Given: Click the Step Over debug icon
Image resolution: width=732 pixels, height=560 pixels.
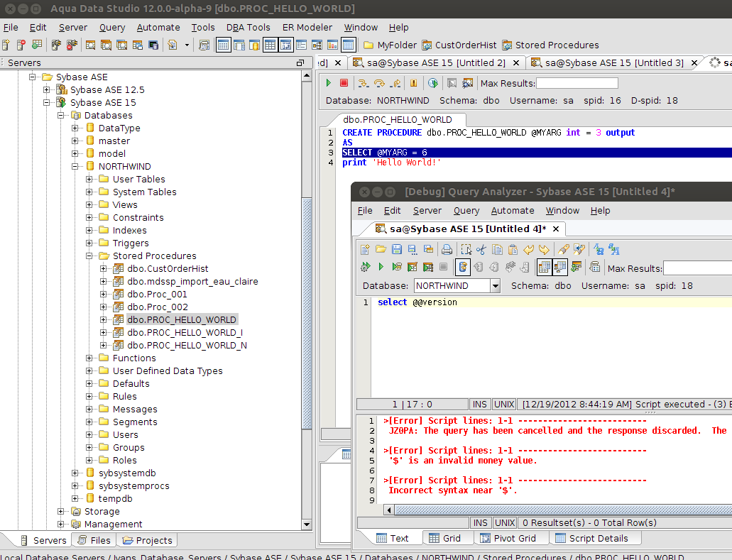Looking at the screenshot, I should pos(379,83).
